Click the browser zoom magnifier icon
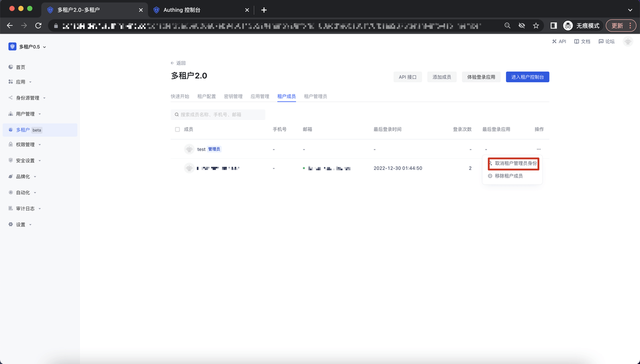 [507, 25]
